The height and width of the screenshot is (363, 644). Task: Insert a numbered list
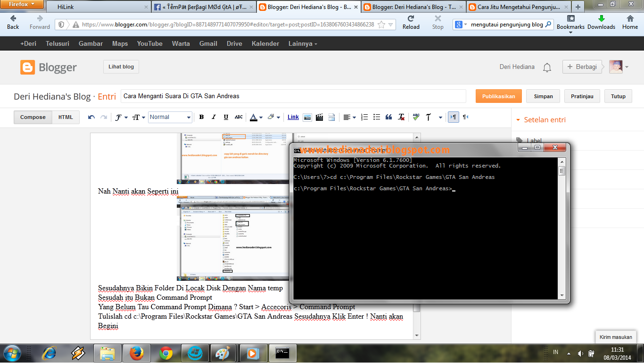click(x=364, y=117)
